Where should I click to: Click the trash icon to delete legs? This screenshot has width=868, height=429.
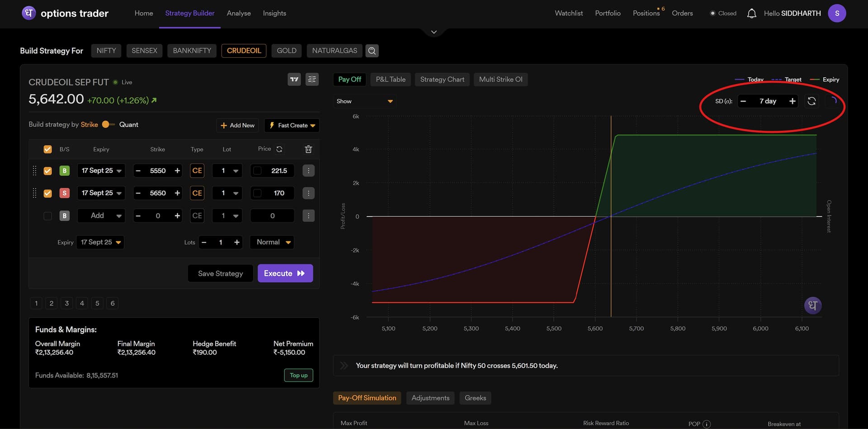point(308,149)
